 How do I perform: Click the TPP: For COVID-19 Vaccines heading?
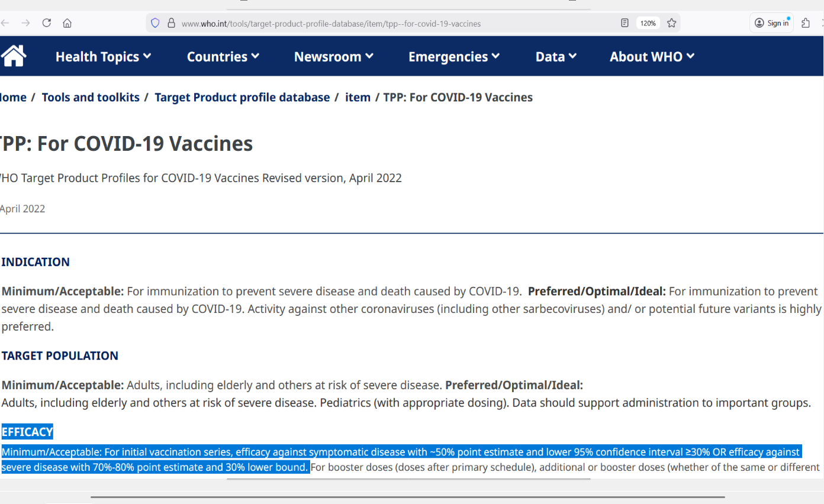click(125, 143)
